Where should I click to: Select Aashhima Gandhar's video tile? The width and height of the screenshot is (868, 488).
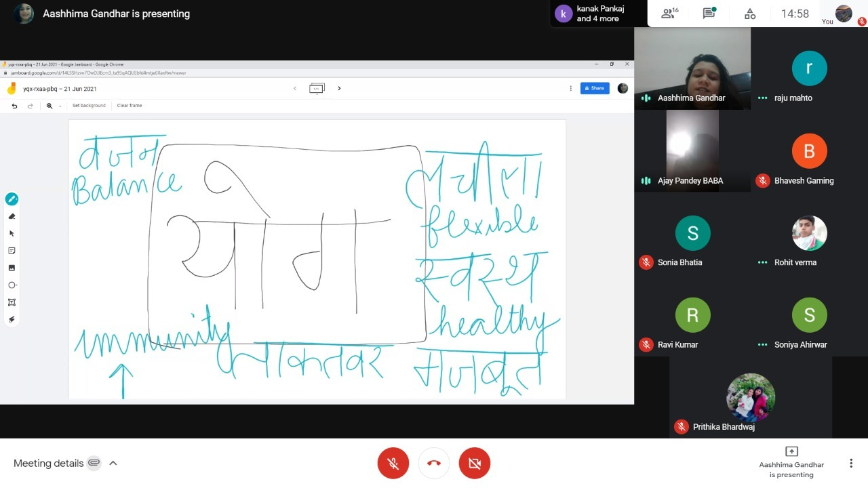(692, 68)
